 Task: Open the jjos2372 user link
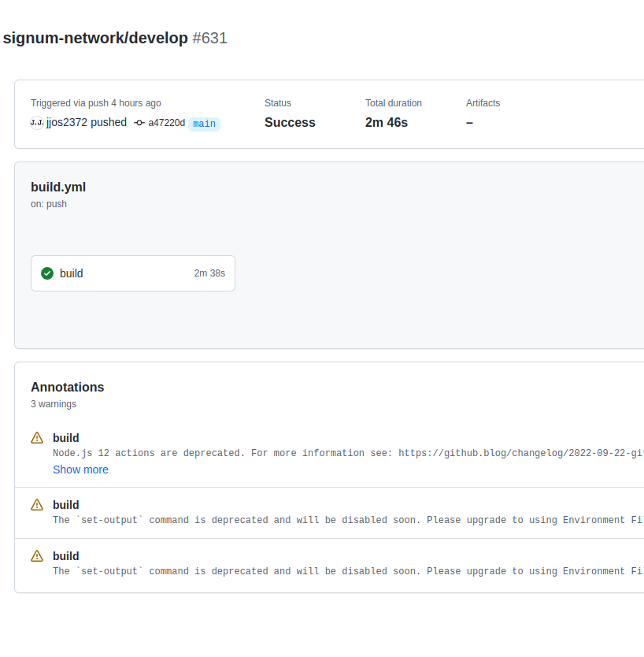(x=67, y=122)
